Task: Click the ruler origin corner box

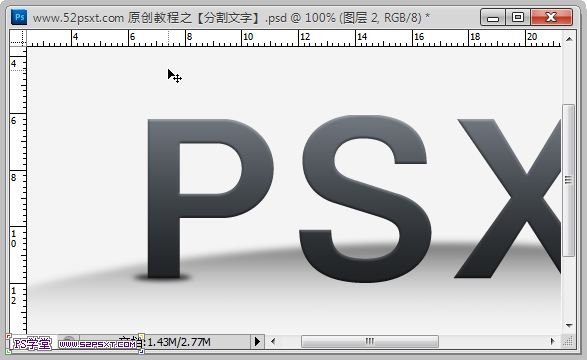Action: tap(18, 38)
